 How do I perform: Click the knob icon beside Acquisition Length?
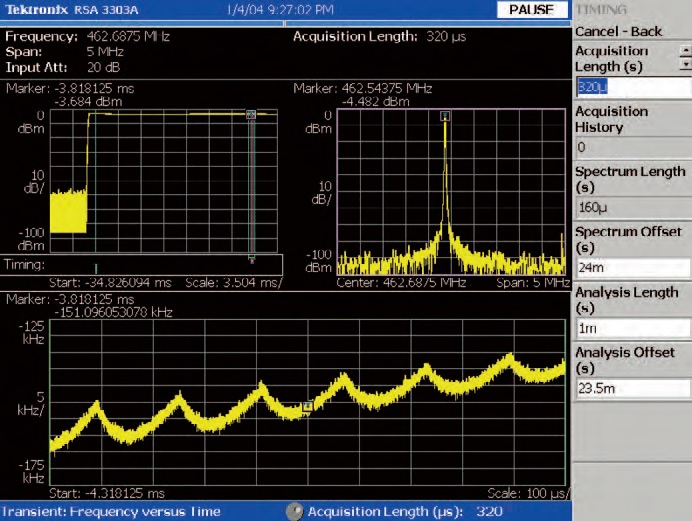[294, 511]
